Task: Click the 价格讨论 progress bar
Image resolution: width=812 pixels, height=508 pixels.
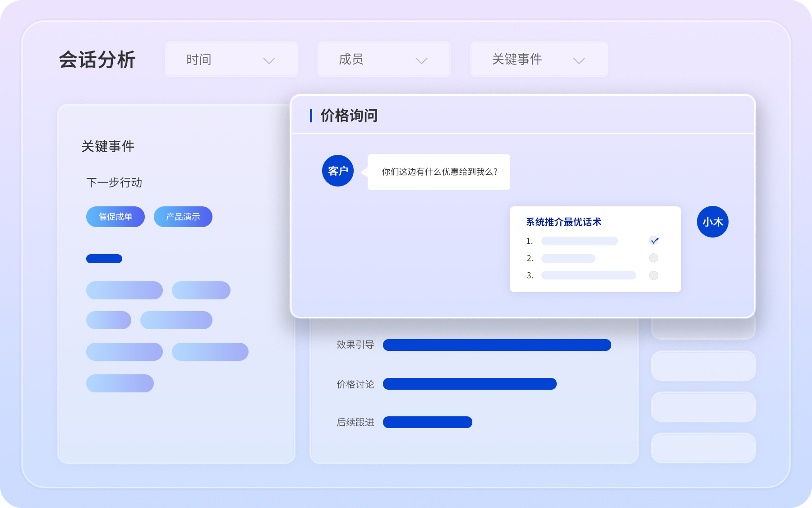Action: pos(470,384)
